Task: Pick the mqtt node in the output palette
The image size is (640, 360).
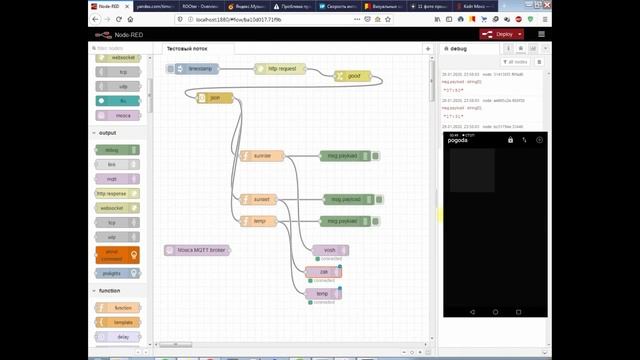Action: pyautogui.click(x=118, y=179)
